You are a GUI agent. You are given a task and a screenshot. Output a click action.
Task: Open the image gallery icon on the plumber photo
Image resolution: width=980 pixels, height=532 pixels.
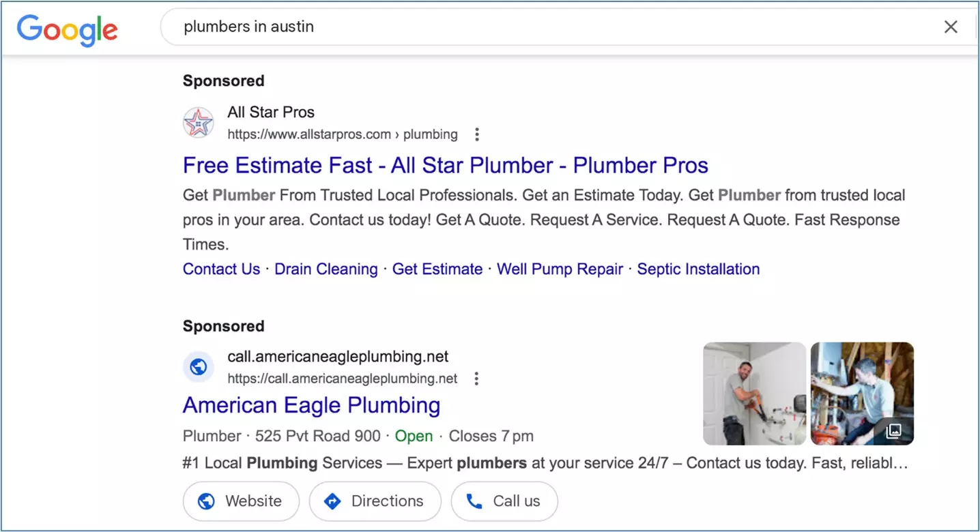tap(894, 431)
